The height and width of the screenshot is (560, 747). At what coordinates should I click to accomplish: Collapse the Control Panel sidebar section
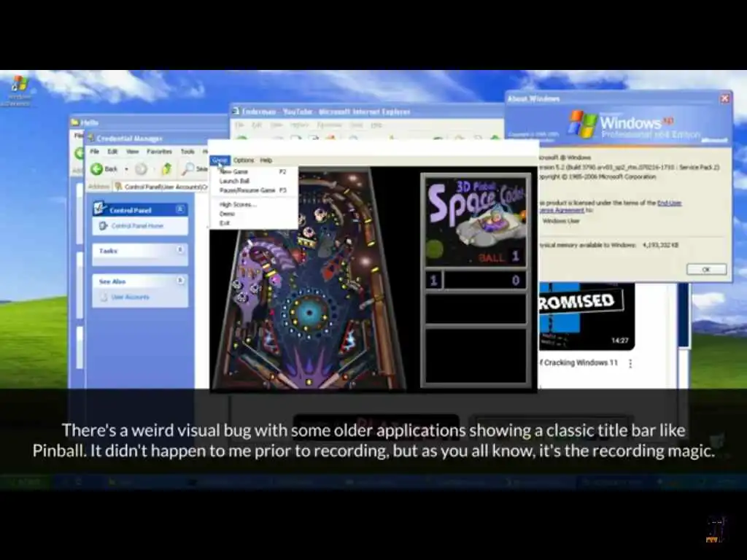point(180,209)
